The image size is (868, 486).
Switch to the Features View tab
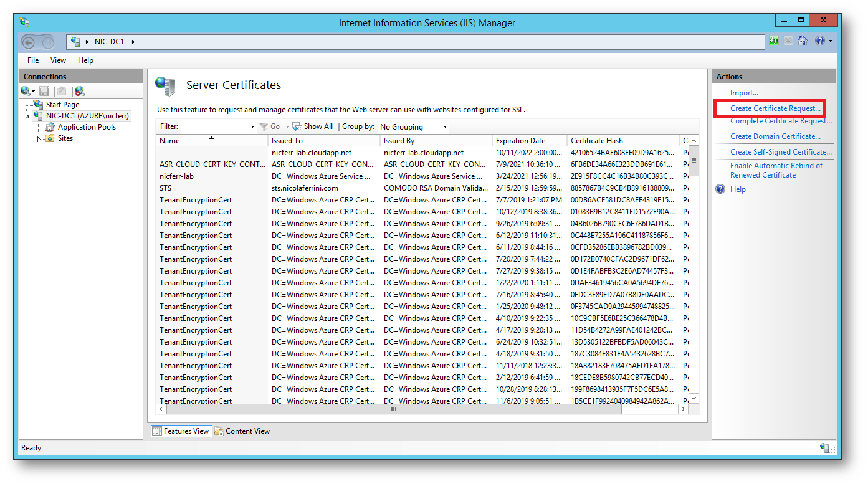pos(181,431)
